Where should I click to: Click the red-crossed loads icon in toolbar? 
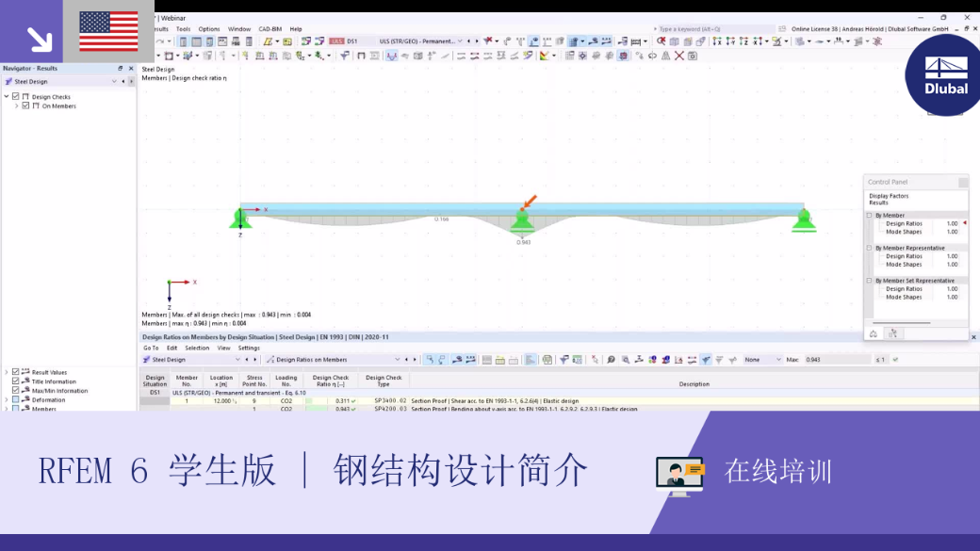pyautogui.click(x=488, y=41)
